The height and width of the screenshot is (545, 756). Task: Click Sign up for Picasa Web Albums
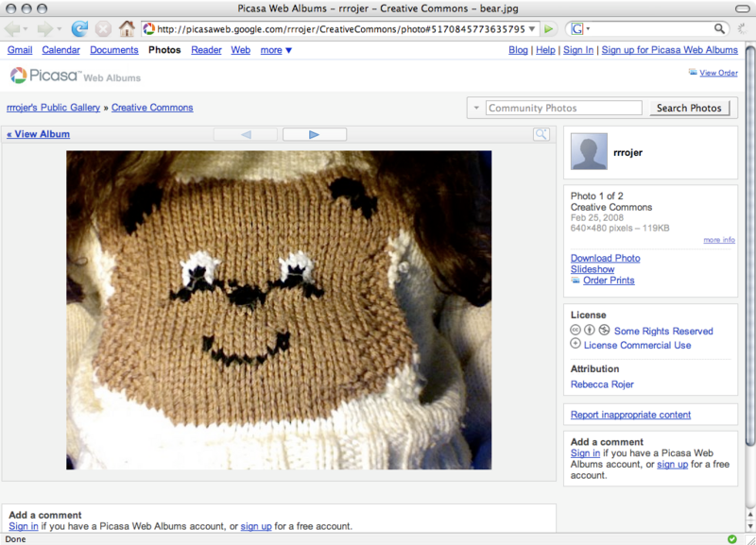coord(670,50)
